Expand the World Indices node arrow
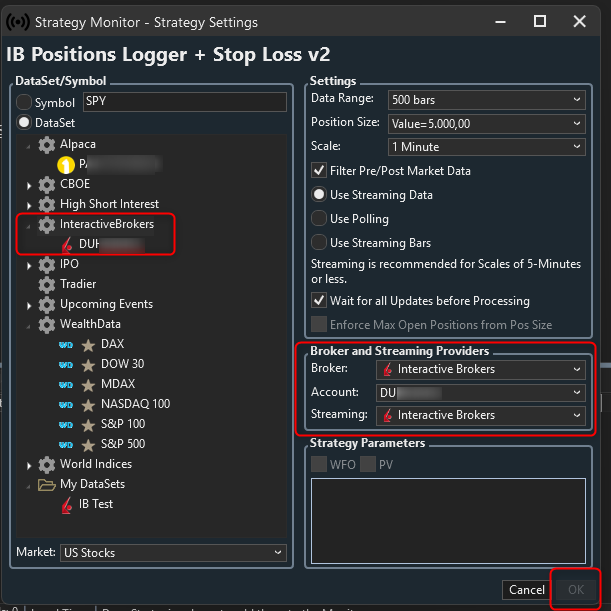Viewport: 611px width, 611px height. coord(29,466)
